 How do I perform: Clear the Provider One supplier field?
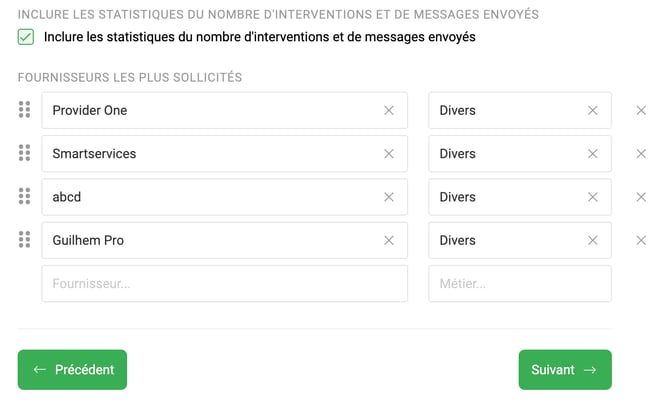tap(389, 110)
